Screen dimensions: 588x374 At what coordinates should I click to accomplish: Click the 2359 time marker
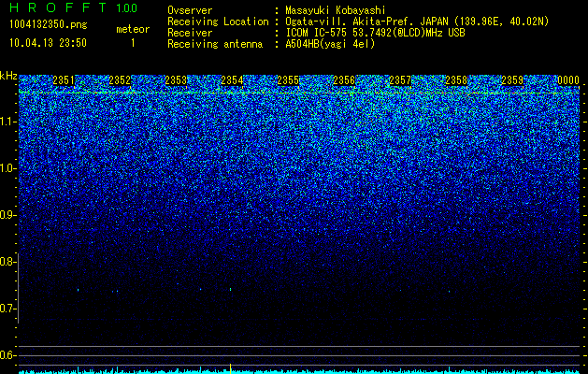[512, 80]
